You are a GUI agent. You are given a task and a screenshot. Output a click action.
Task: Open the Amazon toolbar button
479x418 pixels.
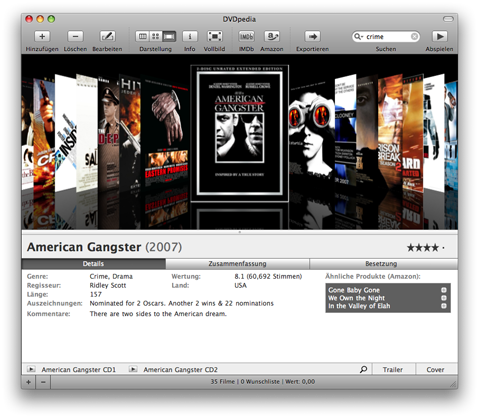272,36
